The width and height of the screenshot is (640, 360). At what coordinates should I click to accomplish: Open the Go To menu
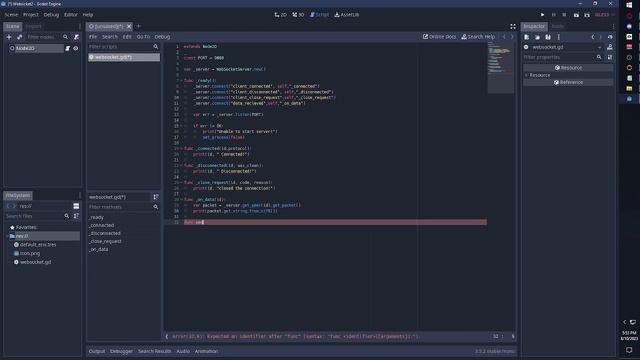143,37
